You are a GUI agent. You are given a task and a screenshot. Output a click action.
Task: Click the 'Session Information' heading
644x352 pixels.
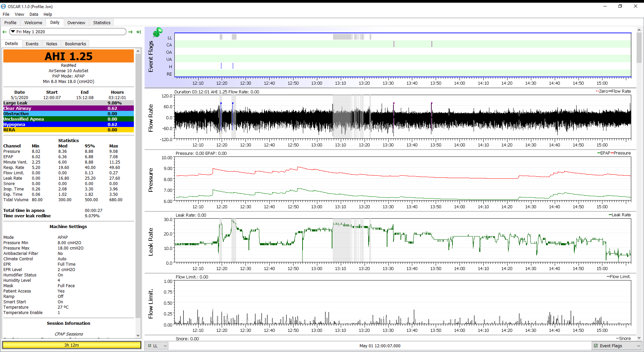[x=68, y=323]
